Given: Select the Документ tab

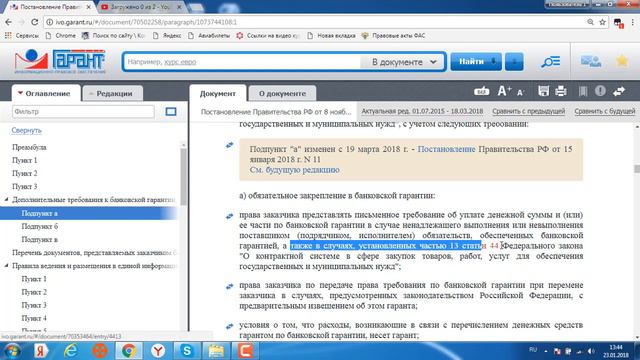Looking at the screenshot, I should pos(218,93).
